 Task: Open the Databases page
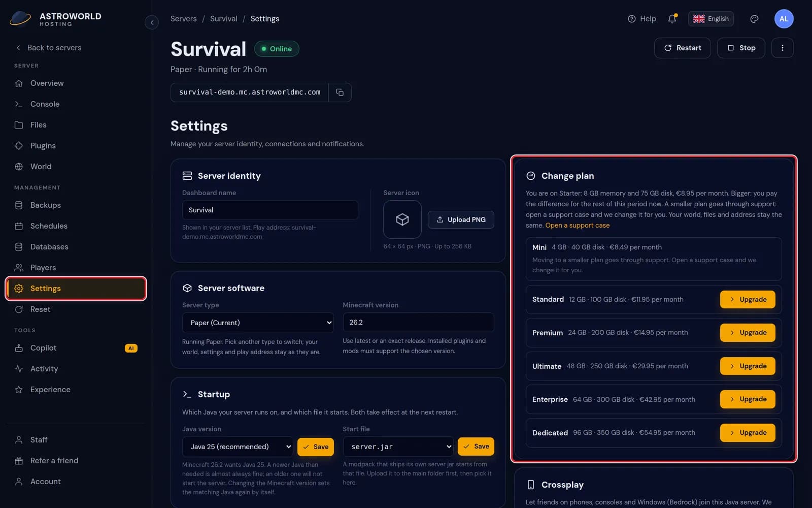76,247
